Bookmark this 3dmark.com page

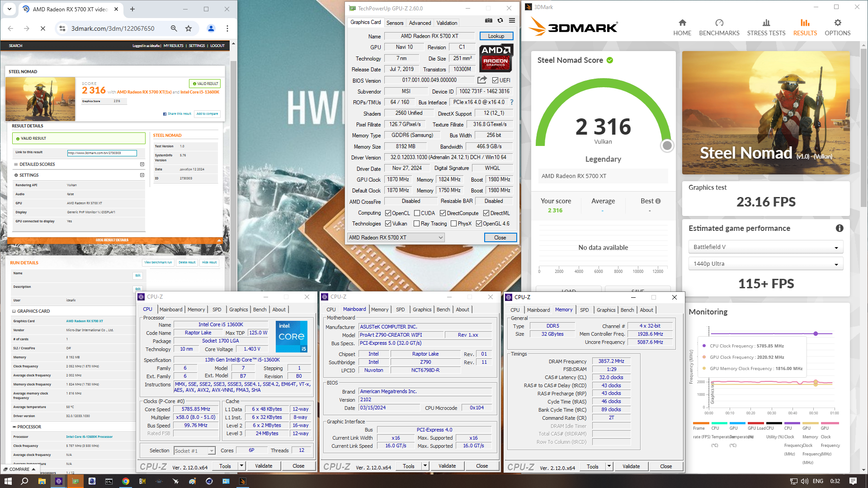[x=189, y=28]
